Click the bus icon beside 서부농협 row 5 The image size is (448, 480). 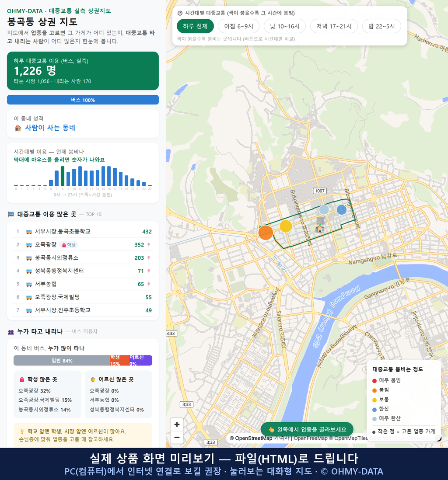29,285
